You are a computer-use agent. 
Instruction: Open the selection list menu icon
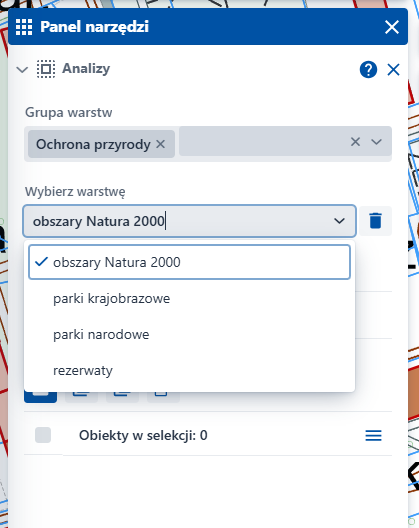[x=373, y=435]
